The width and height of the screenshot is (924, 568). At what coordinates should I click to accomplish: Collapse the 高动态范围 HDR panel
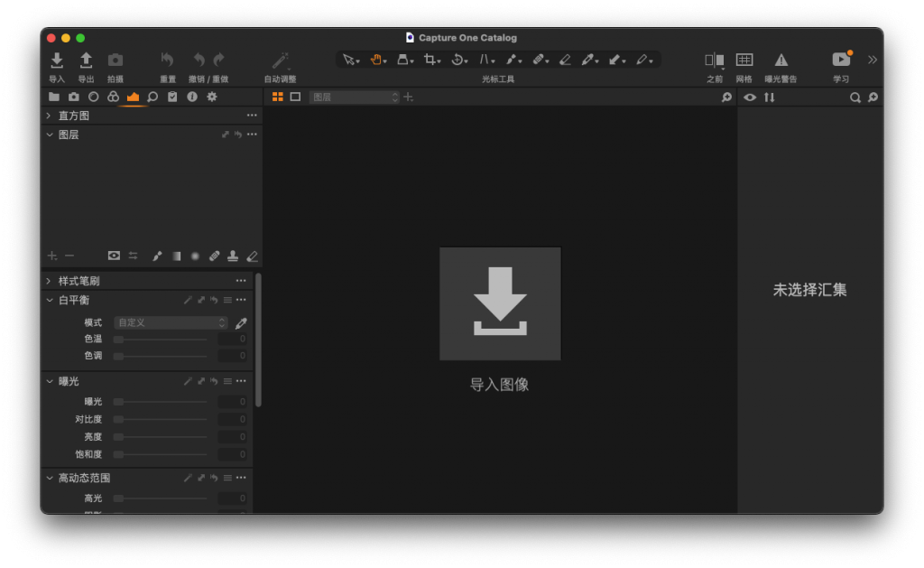tap(49, 478)
